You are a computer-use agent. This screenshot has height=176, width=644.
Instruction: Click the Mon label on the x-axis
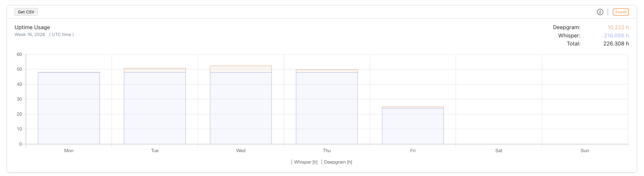tap(69, 150)
